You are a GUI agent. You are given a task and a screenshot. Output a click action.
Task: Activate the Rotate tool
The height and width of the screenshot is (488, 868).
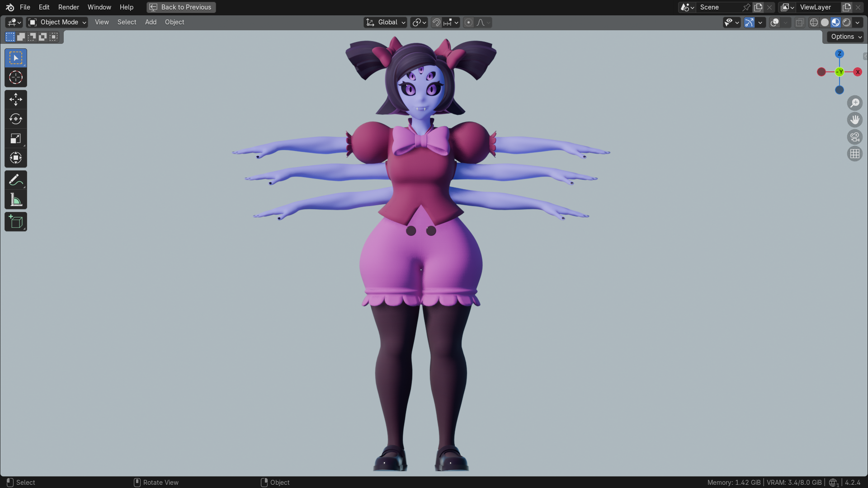pos(16,119)
